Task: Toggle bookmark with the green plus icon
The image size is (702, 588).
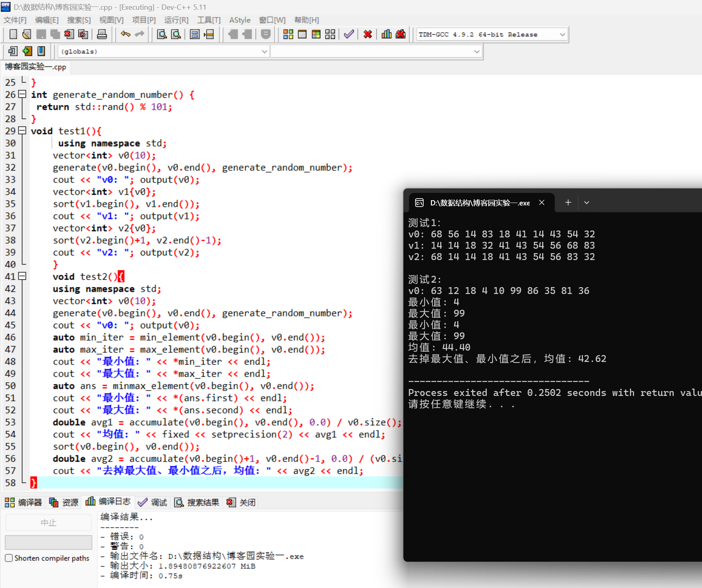Action: [27, 51]
